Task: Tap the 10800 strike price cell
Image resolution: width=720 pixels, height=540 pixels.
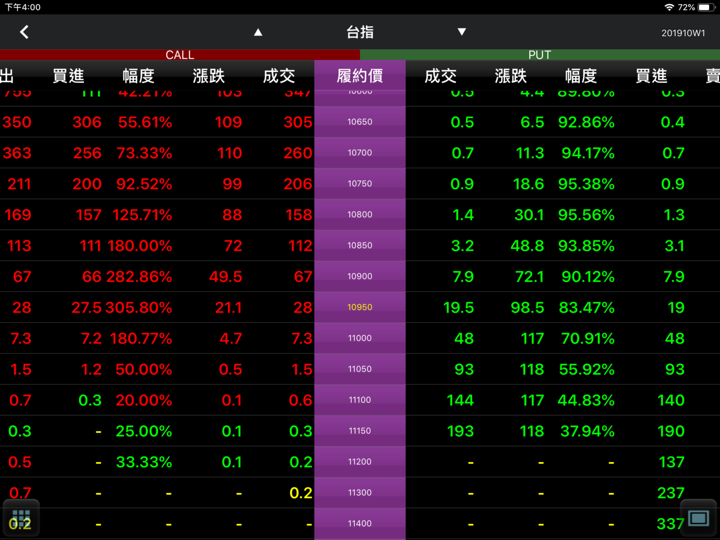Action: click(359, 215)
